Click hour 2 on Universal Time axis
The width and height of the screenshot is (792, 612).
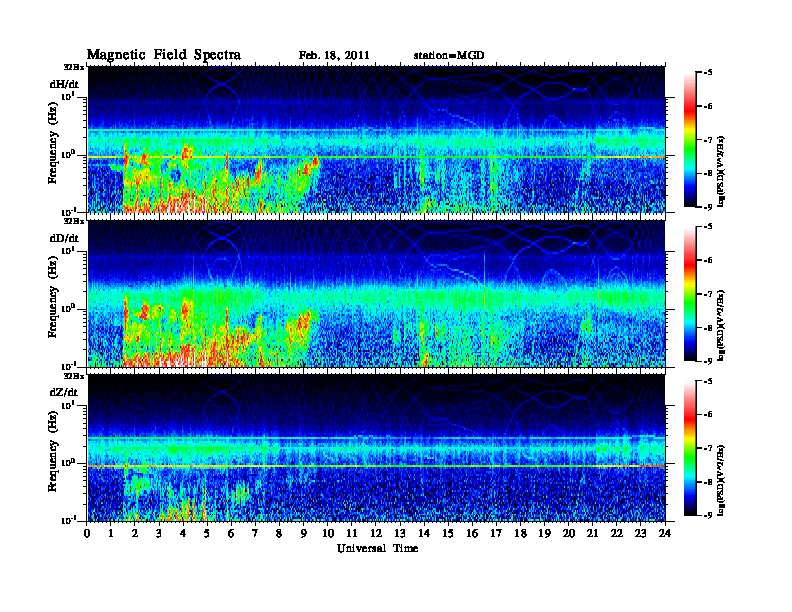click(135, 534)
